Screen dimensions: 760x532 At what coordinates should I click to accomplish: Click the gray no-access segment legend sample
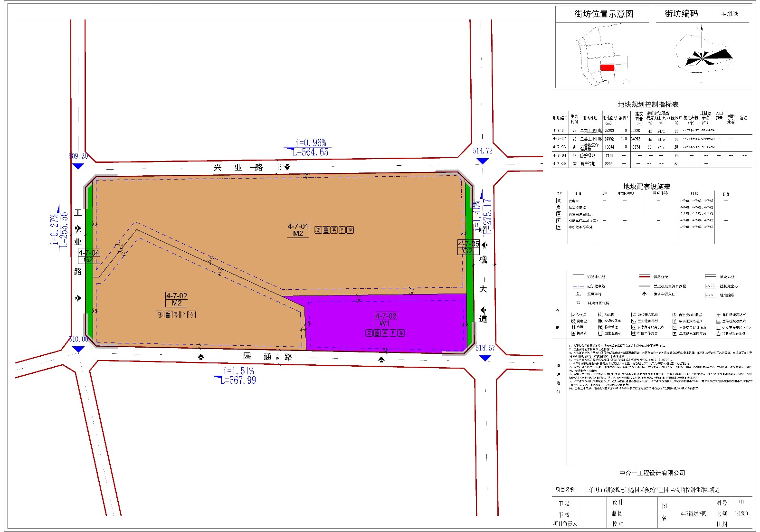point(645,286)
